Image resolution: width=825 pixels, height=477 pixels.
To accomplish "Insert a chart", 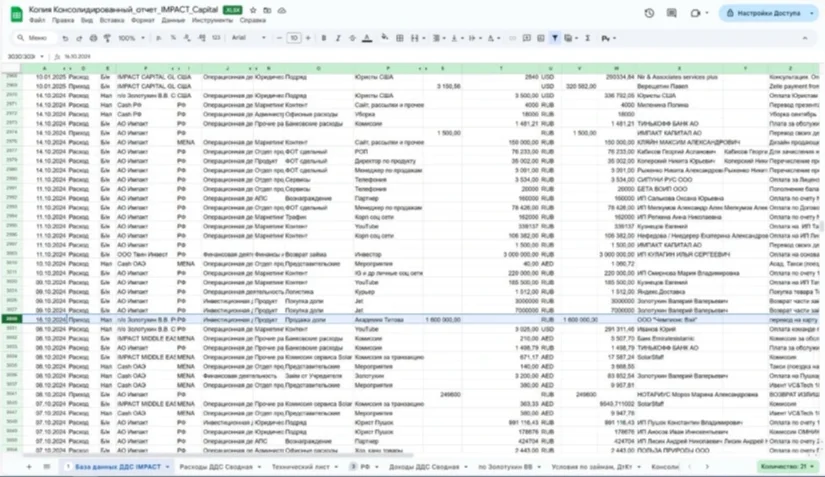I will click(x=540, y=38).
